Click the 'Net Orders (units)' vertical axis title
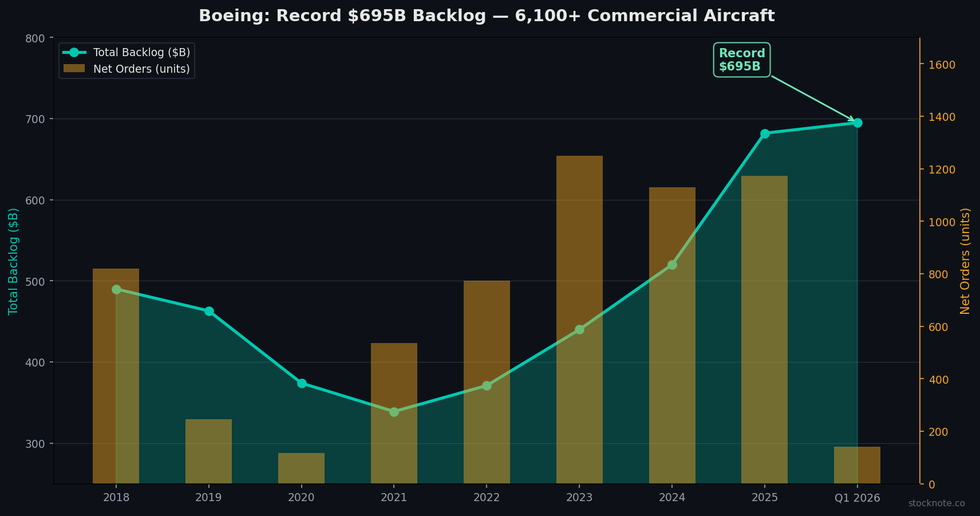Image resolution: width=980 pixels, height=516 pixels. (x=966, y=261)
